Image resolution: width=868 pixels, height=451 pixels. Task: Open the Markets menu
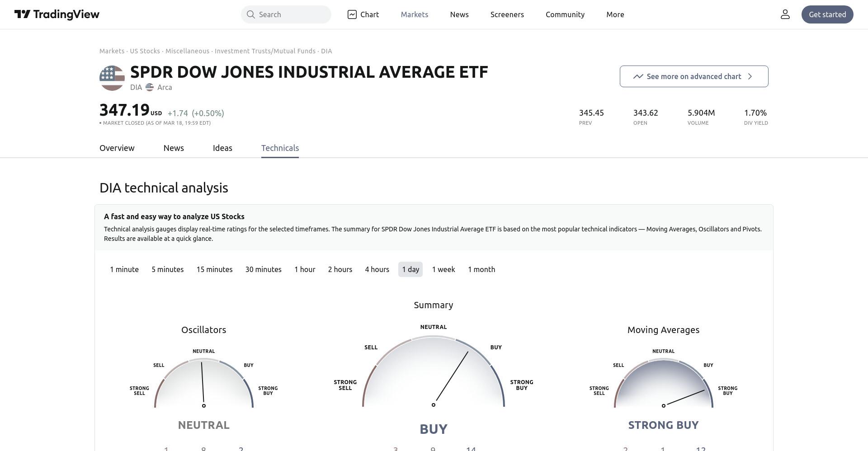coord(415,14)
